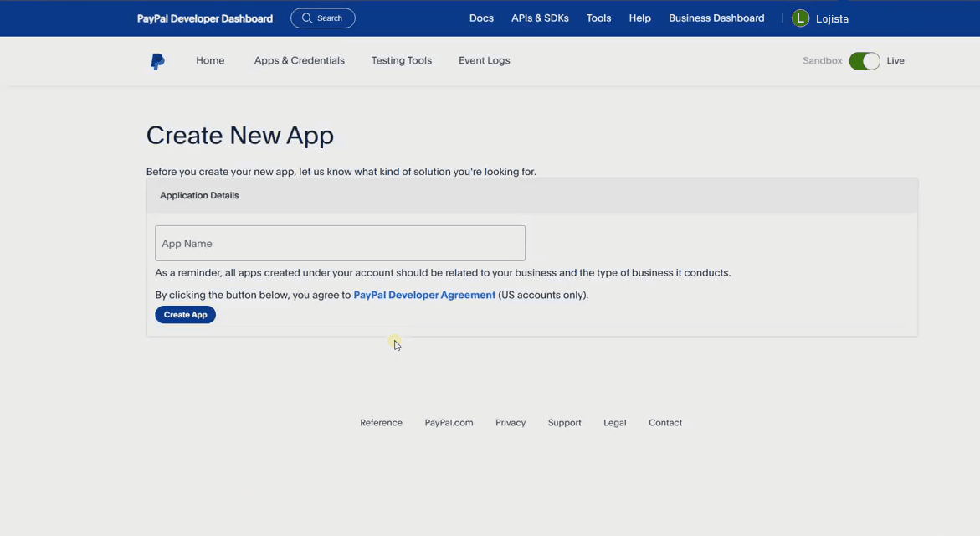The image size is (980, 536).
Task: Open the Contact footer link
Action: [665, 423]
